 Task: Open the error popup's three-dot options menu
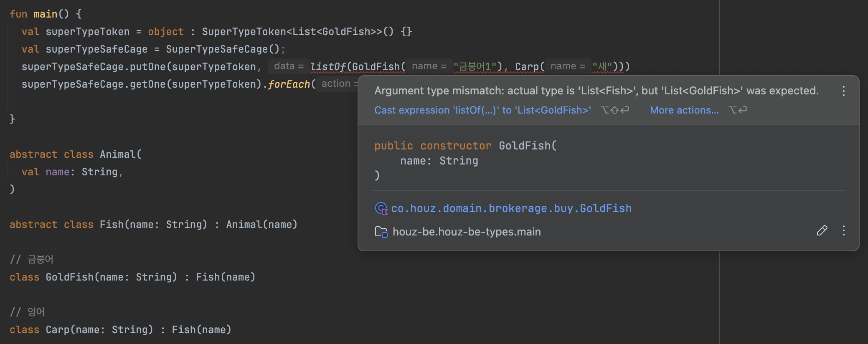[x=843, y=91]
